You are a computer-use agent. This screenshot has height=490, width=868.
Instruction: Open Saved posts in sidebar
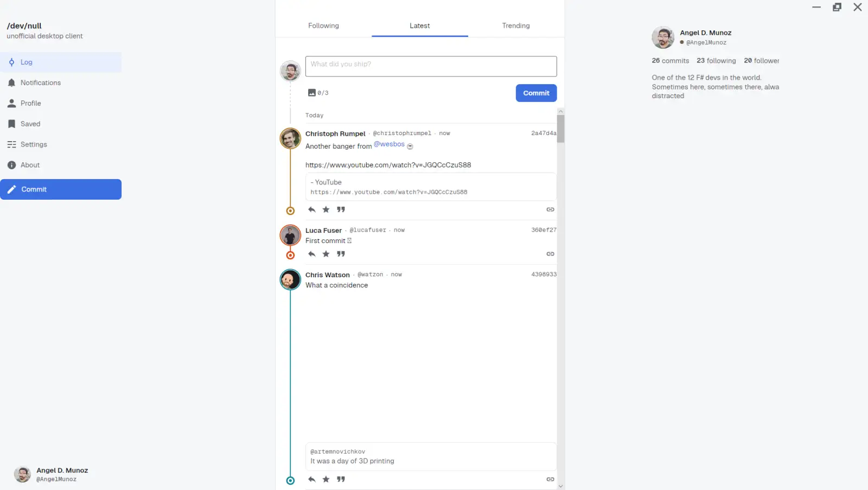coord(61,124)
